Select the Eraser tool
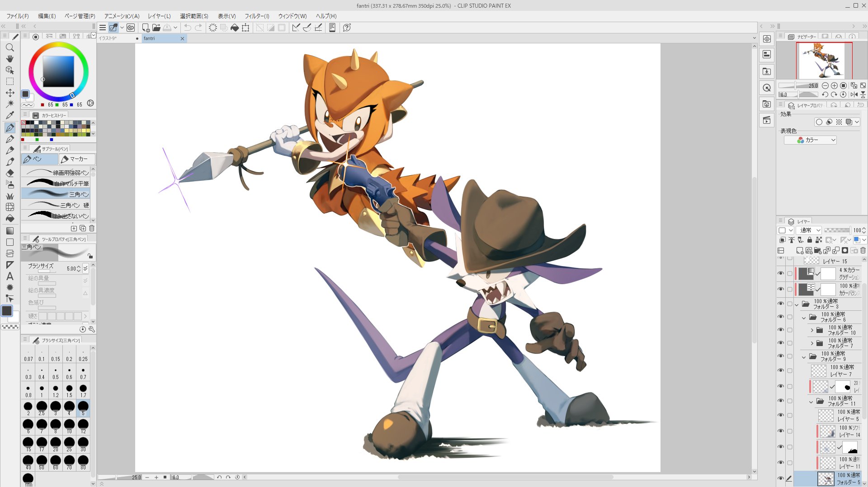This screenshot has height=487, width=868. [x=9, y=173]
